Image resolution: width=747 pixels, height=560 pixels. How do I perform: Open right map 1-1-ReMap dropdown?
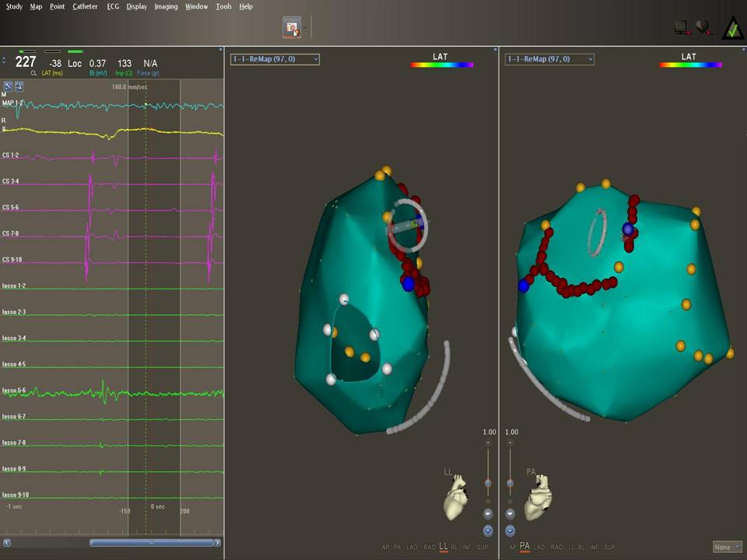tap(549, 59)
